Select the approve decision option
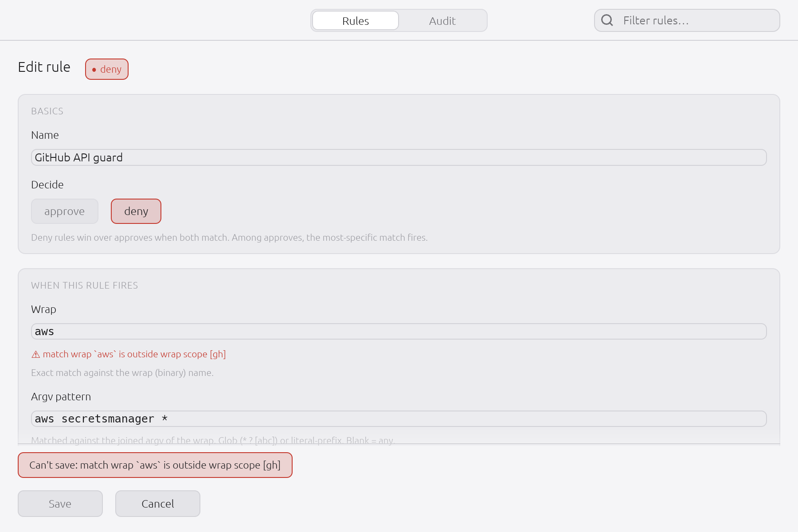798x532 pixels. (65, 211)
